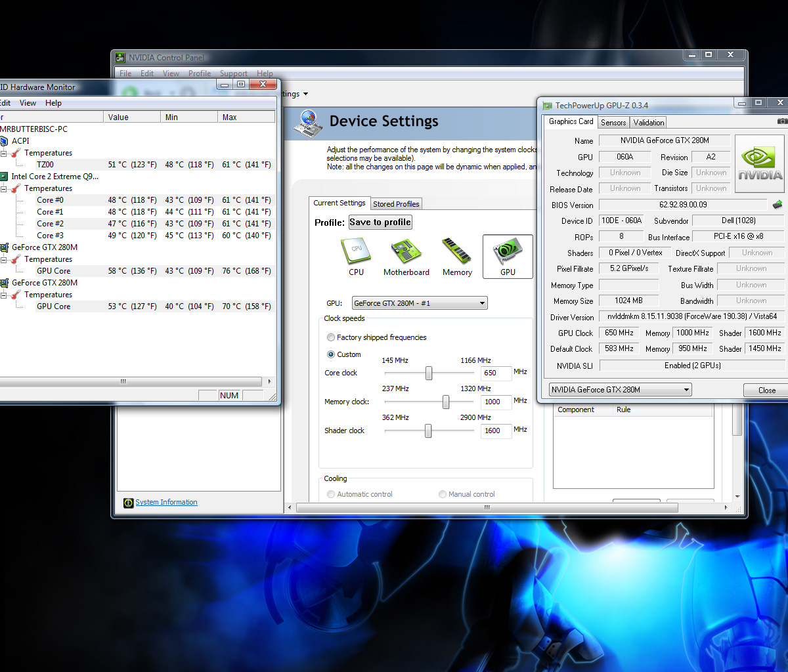Switch to the Stored Profiles tab
This screenshot has height=672, width=788.
click(396, 204)
